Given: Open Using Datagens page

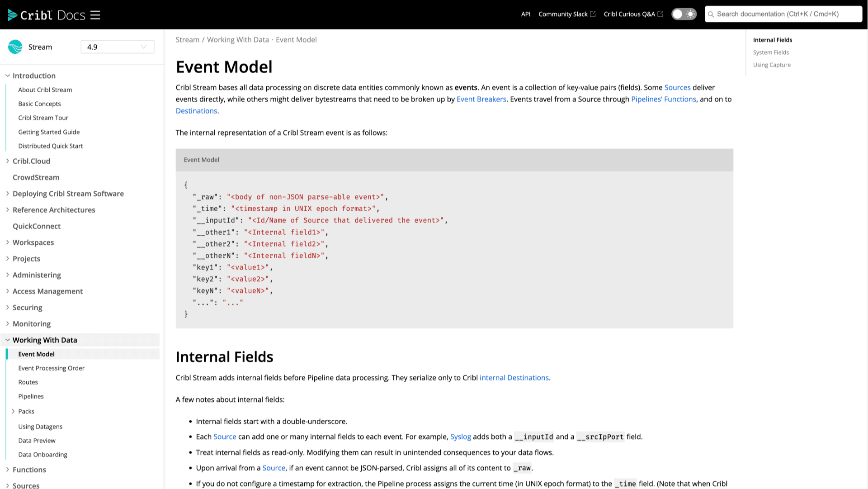Looking at the screenshot, I should click(40, 427).
